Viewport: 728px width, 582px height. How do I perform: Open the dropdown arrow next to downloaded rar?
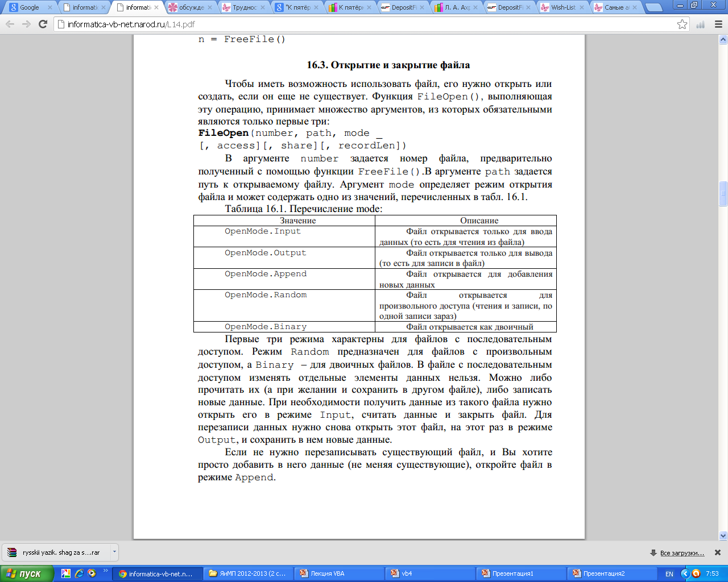click(114, 552)
